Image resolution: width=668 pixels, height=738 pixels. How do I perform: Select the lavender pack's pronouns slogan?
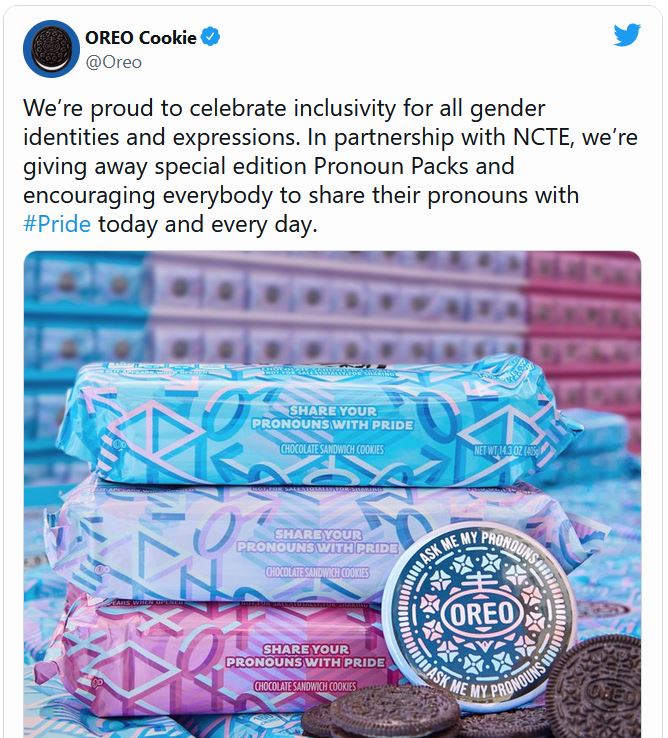coord(318,541)
